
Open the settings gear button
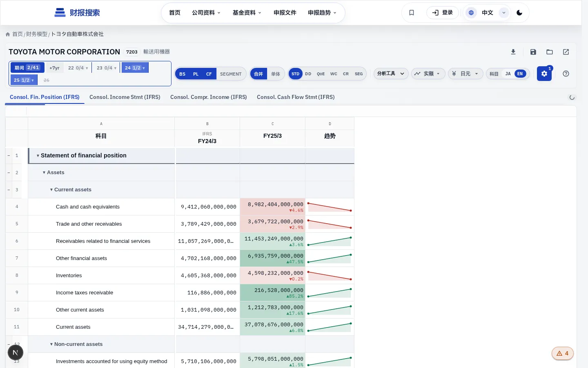544,74
